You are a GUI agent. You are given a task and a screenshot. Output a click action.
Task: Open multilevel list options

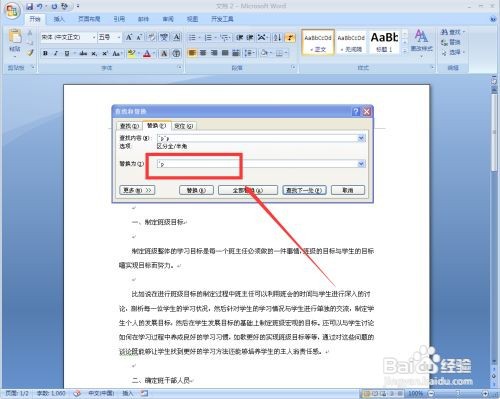[225, 37]
